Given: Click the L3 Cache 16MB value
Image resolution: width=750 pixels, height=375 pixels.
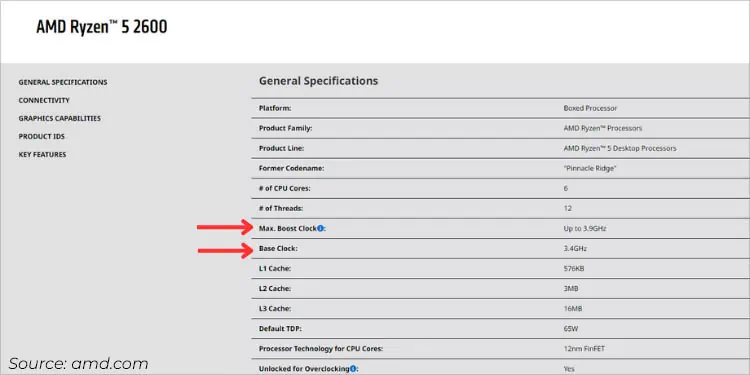Looking at the screenshot, I should (573, 309).
